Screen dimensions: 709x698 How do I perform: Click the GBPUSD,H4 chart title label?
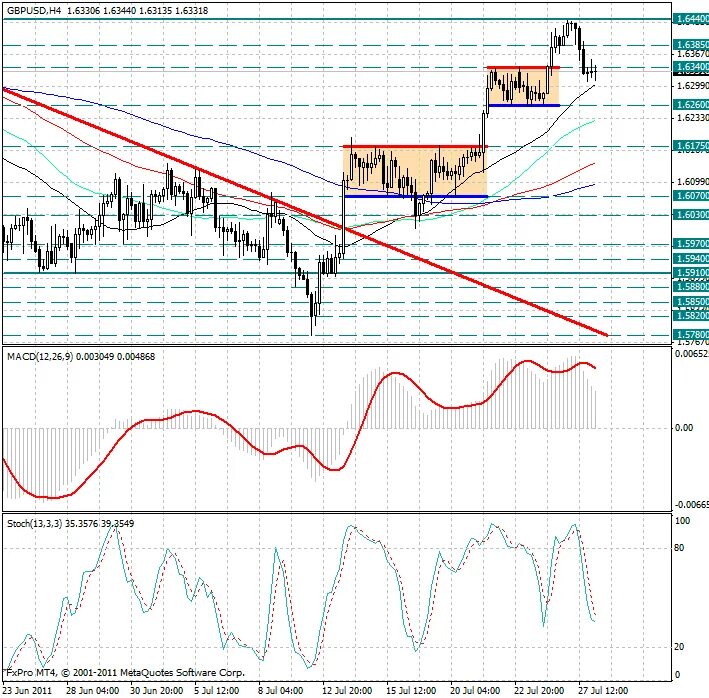click(x=34, y=10)
